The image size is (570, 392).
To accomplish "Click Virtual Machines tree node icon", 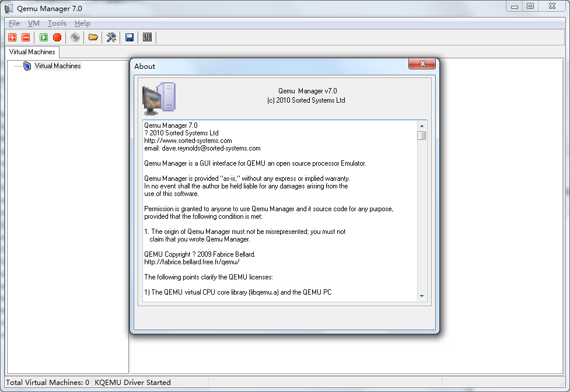I will (27, 66).
